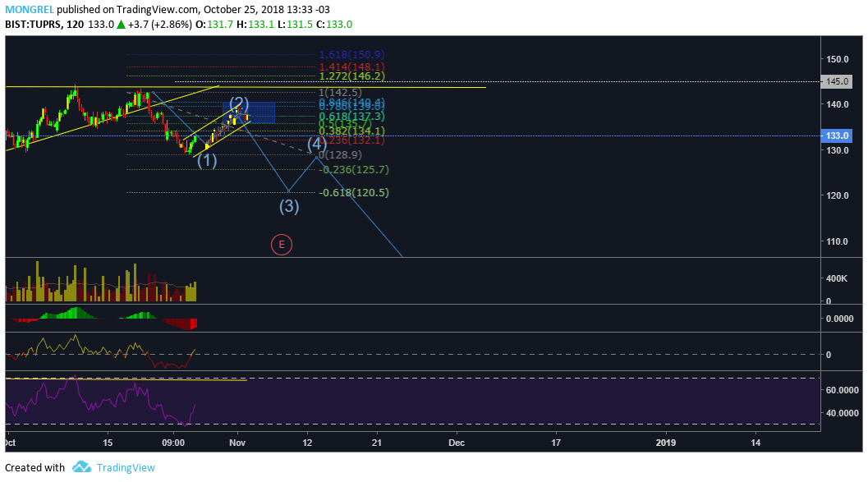Click the 09:00 label on time axis
Viewport: 868px width, 482px height.
point(173,443)
